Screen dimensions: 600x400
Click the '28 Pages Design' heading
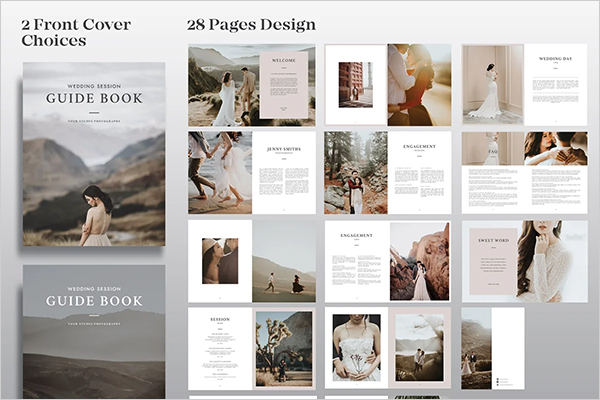click(251, 25)
